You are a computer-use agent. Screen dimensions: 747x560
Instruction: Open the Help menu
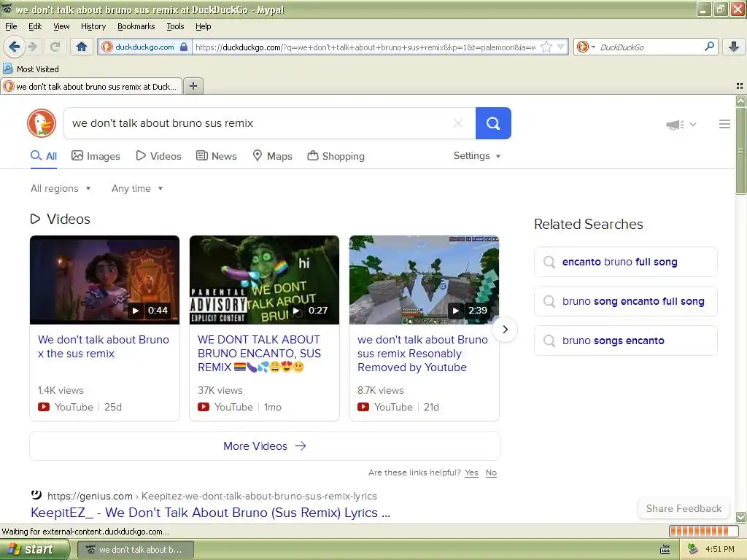point(203,26)
